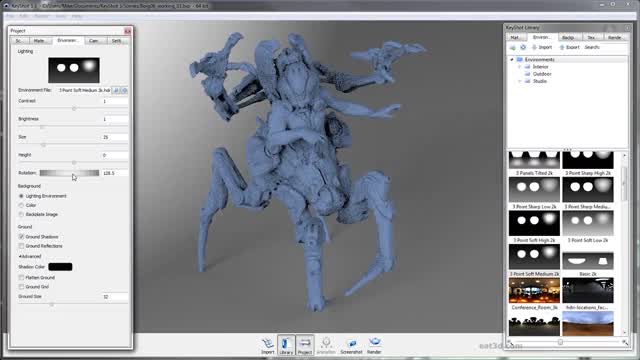
Task: Click the Library thumbnail list scrollbar
Action: [x=624, y=244]
